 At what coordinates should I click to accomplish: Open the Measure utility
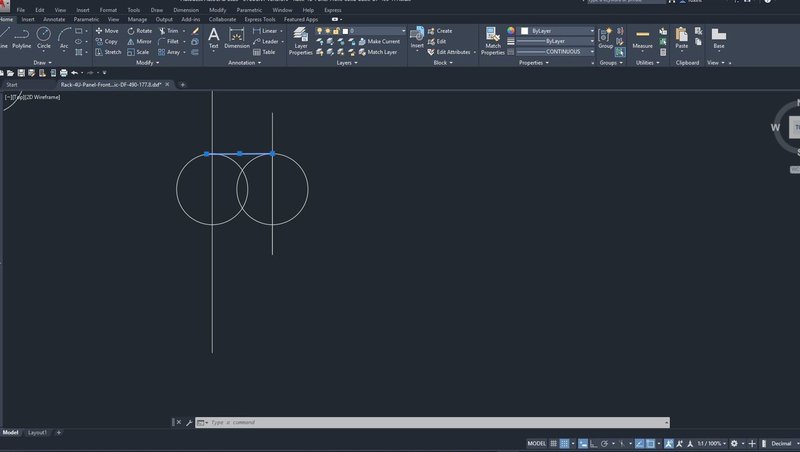(x=642, y=38)
